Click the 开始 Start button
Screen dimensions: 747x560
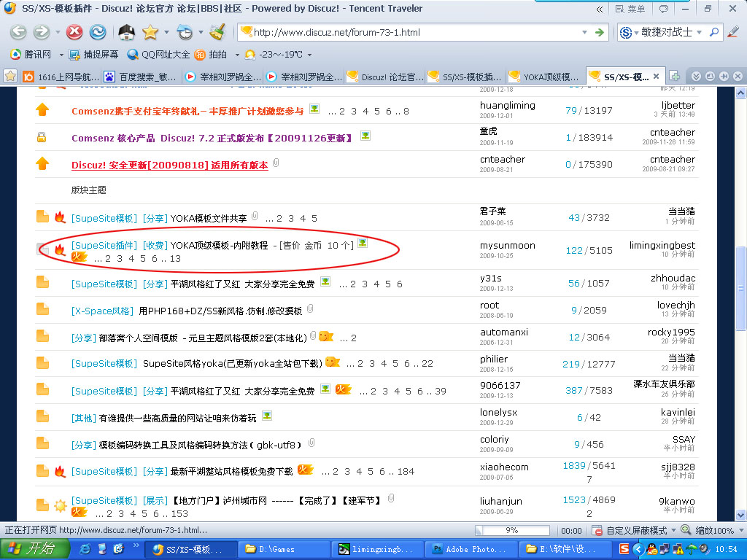34,549
